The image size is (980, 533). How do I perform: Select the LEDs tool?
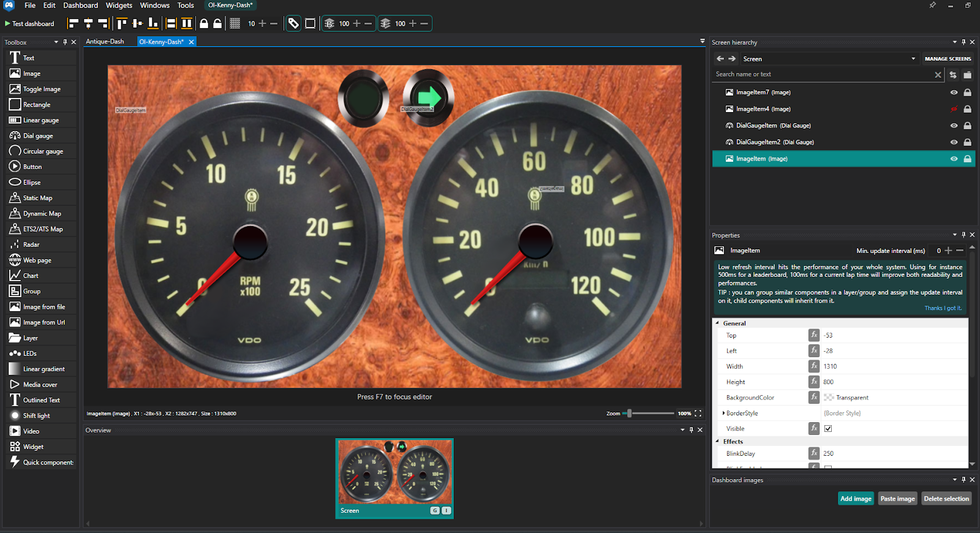pyautogui.click(x=42, y=353)
